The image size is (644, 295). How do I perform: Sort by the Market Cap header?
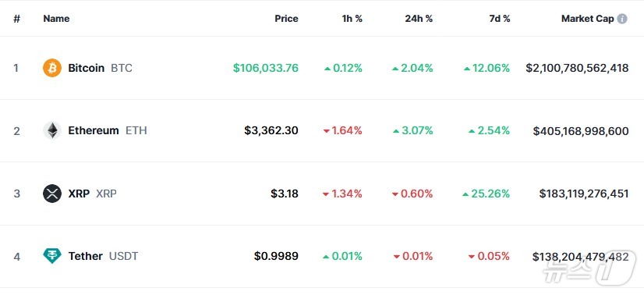pyautogui.click(x=588, y=19)
